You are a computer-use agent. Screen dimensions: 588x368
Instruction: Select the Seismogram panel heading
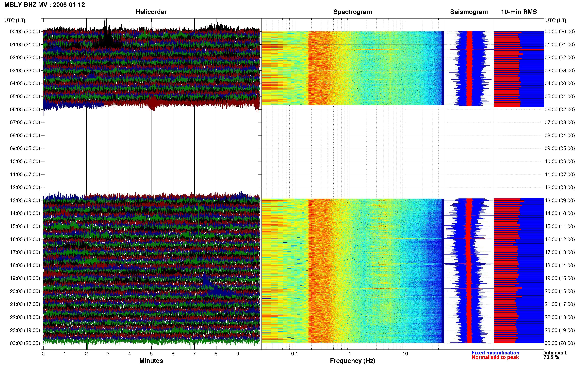(x=469, y=12)
